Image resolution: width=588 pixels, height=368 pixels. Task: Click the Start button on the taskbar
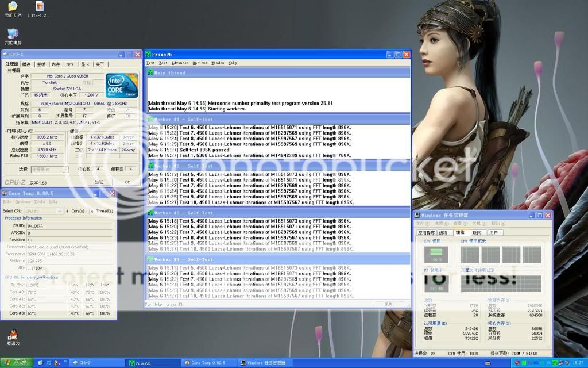click(x=16, y=363)
